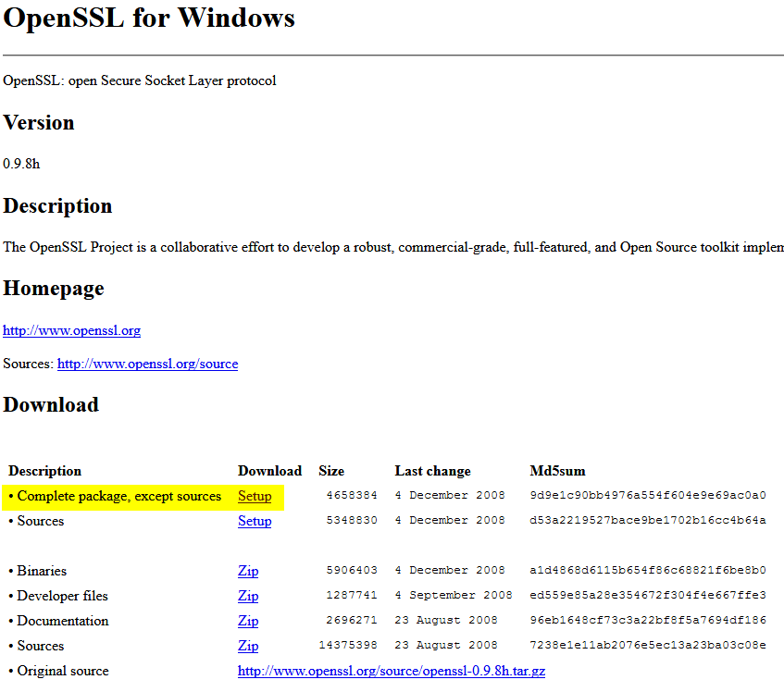Image resolution: width=784 pixels, height=692 pixels.
Task: Click the Setup link in the Sources row
Action: pos(255,521)
